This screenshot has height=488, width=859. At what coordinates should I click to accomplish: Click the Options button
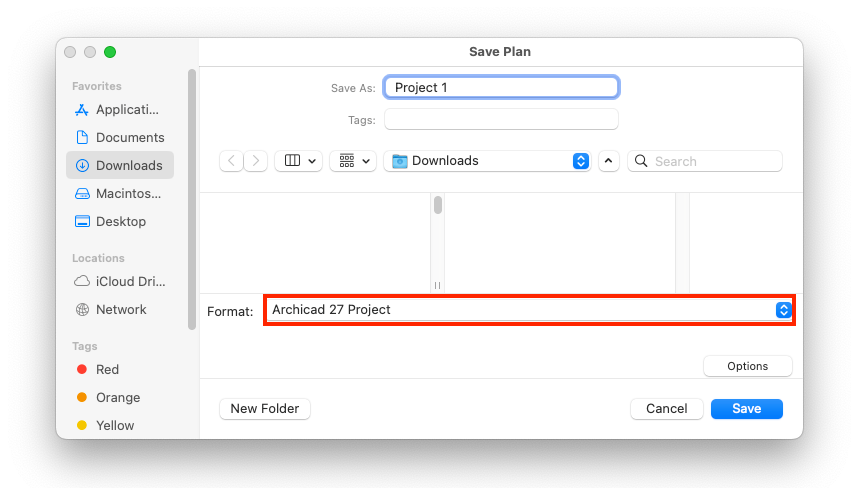[748, 366]
